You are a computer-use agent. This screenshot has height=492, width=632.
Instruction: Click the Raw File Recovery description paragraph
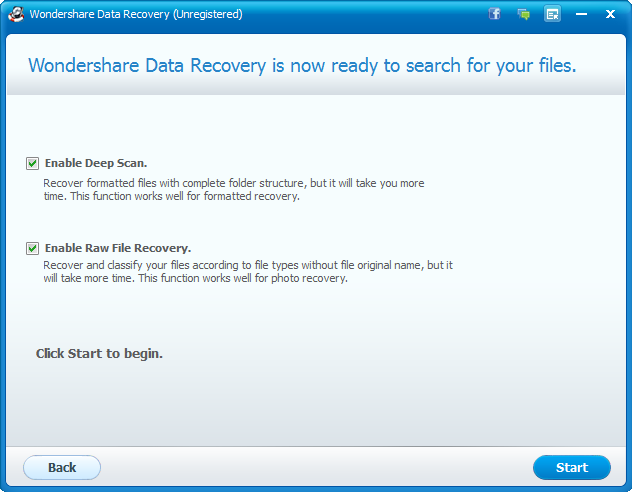click(246, 272)
